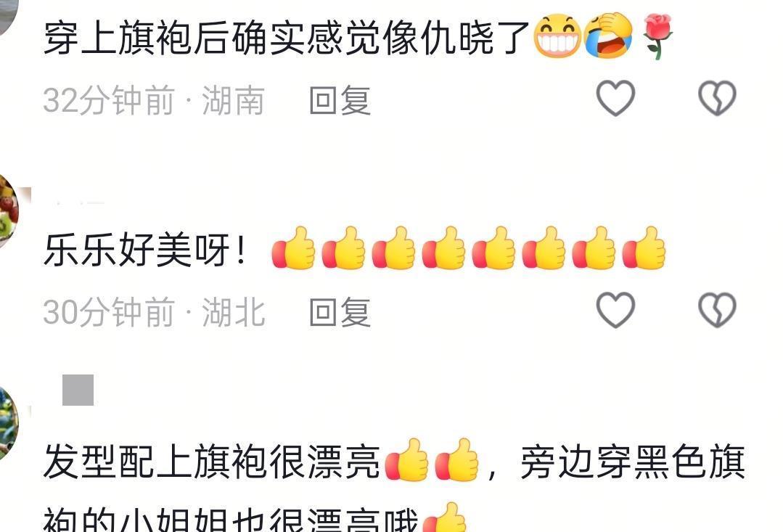
Task: Tap the 32分钟前 · 湖南 timestamp
Action: [x=154, y=100]
